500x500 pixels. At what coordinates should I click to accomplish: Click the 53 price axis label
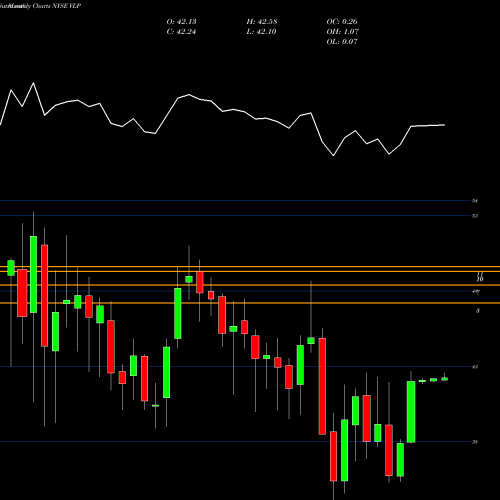point(475,216)
